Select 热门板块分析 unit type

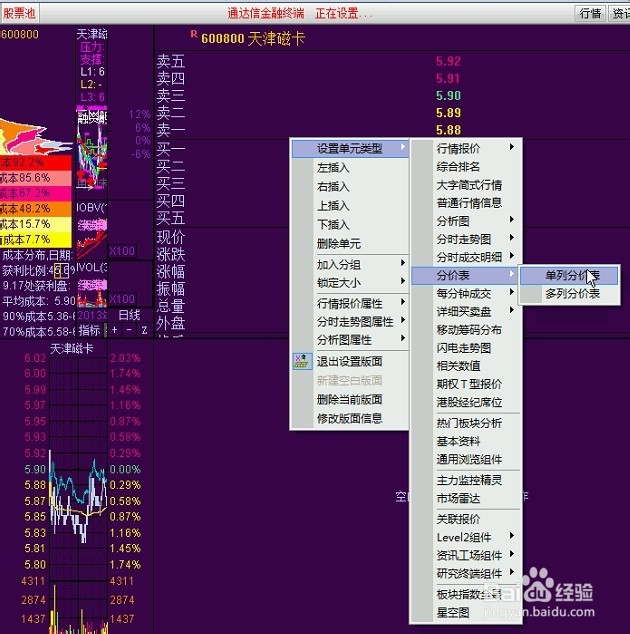[467, 423]
